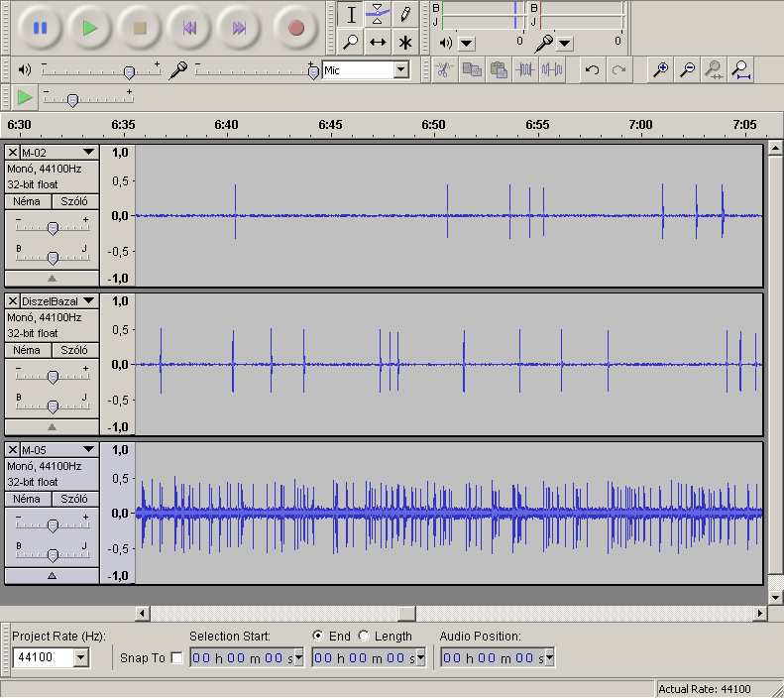The image size is (784, 698).
Task: Click the vertical scrollbar down arrow
Action: 775,597
